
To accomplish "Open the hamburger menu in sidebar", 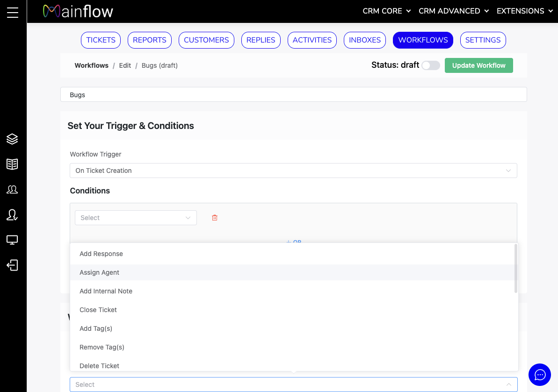I will (13, 12).
